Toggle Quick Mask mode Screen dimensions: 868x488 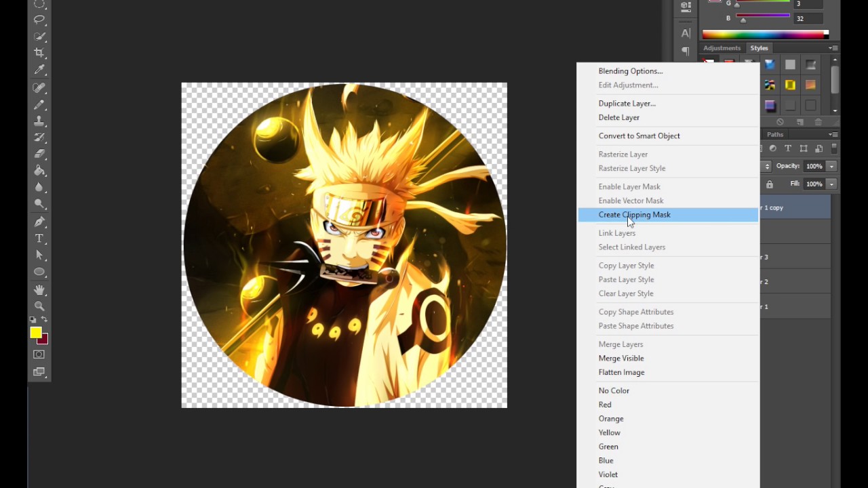tap(39, 354)
